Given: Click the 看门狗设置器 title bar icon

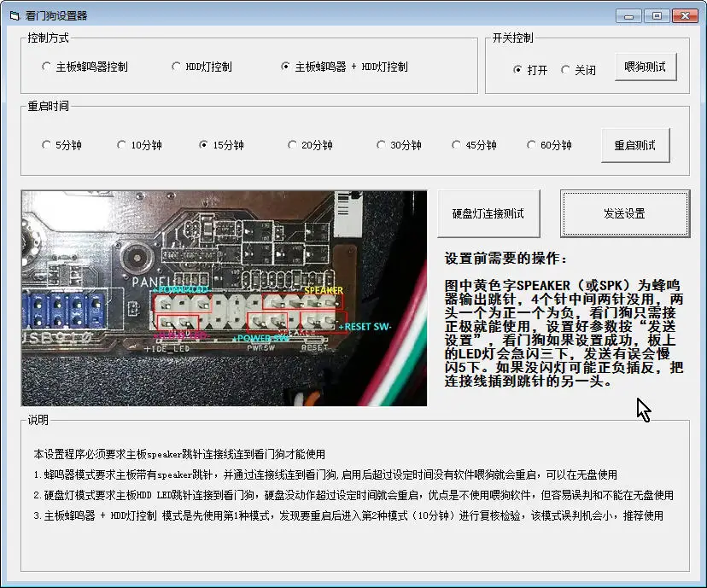Looking at the screenshot, I should click(x=15, y=16).
